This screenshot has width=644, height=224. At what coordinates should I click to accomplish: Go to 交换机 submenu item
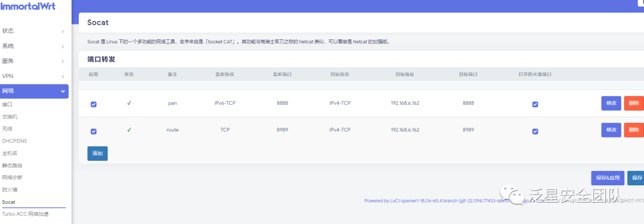(10, 117)
